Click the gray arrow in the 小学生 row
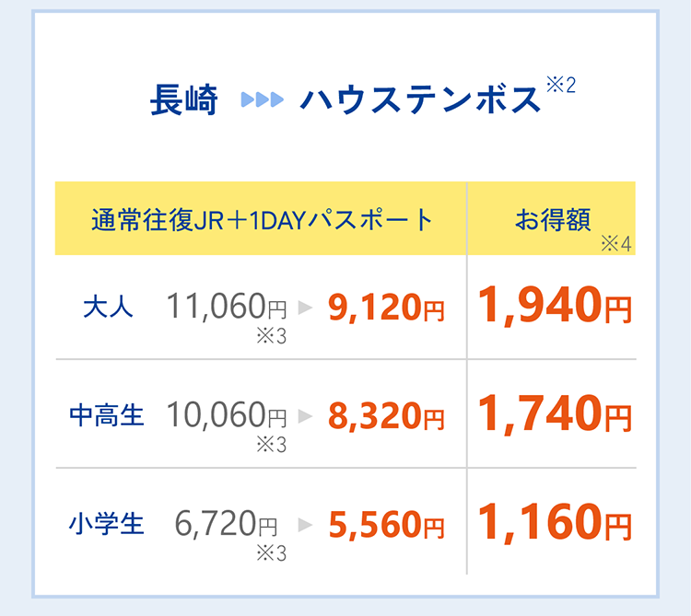 click(305, 525)
